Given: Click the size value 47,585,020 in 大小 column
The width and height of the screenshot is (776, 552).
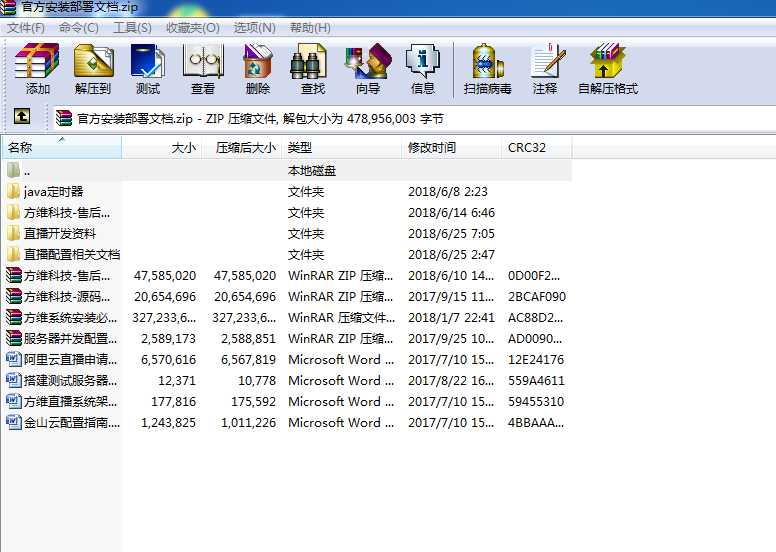Looking at the screenshot, I should tap(165, 276).
